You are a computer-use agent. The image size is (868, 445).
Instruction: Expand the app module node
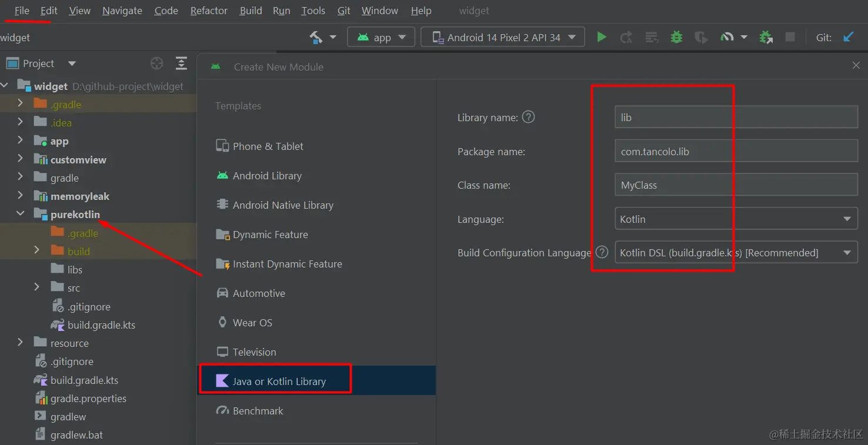tap(21, 140)
